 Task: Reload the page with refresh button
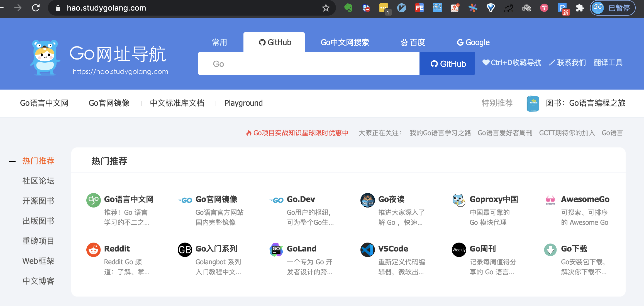click(x=36, y=8)
